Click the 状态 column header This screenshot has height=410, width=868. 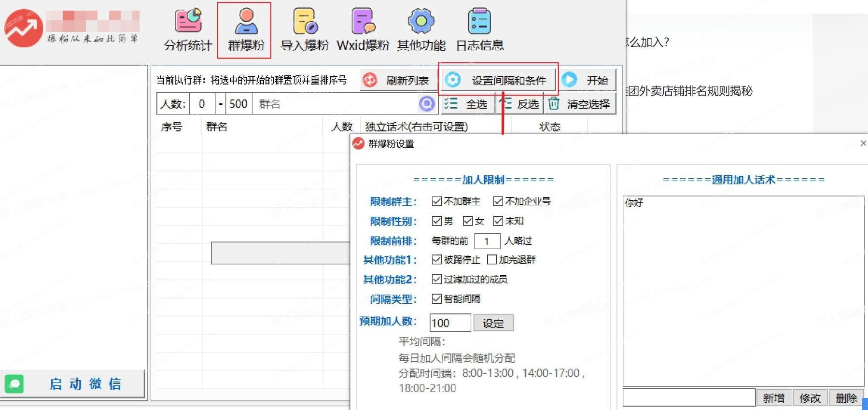[x=550, y=127]
